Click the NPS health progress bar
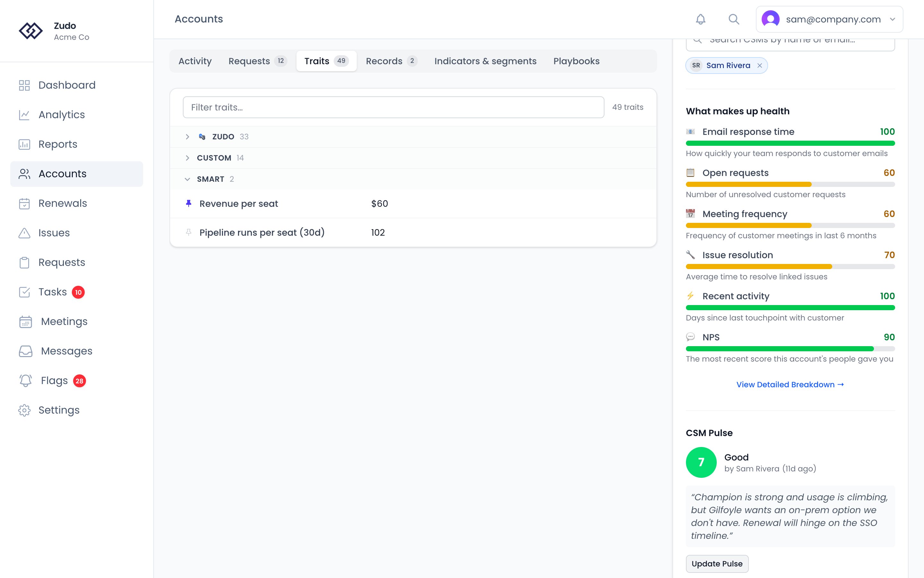This screenshot has width=924, height=578. pyautogui.click(x=790, y=349)
